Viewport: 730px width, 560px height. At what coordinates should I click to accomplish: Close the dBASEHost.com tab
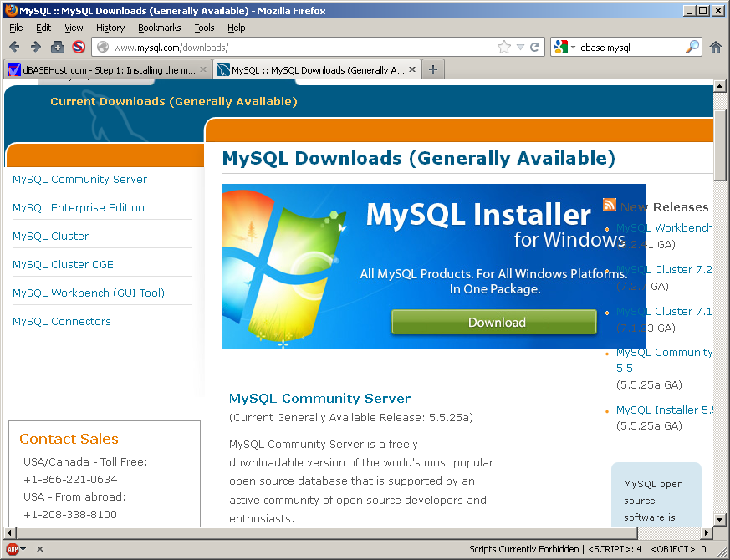tap(203, 69)
